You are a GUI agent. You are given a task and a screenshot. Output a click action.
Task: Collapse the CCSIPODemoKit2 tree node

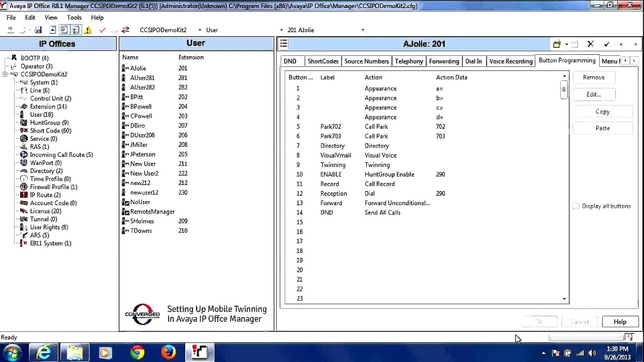click(x=5, y=74)
